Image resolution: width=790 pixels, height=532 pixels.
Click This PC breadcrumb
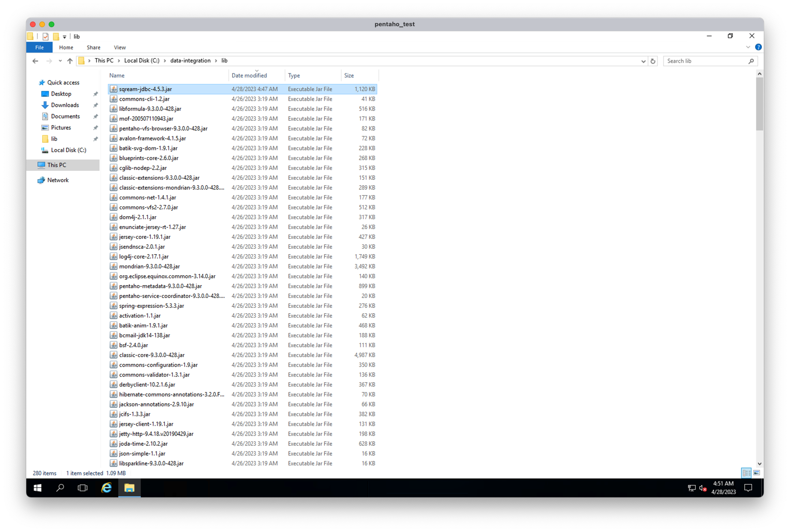pos(104,61)
